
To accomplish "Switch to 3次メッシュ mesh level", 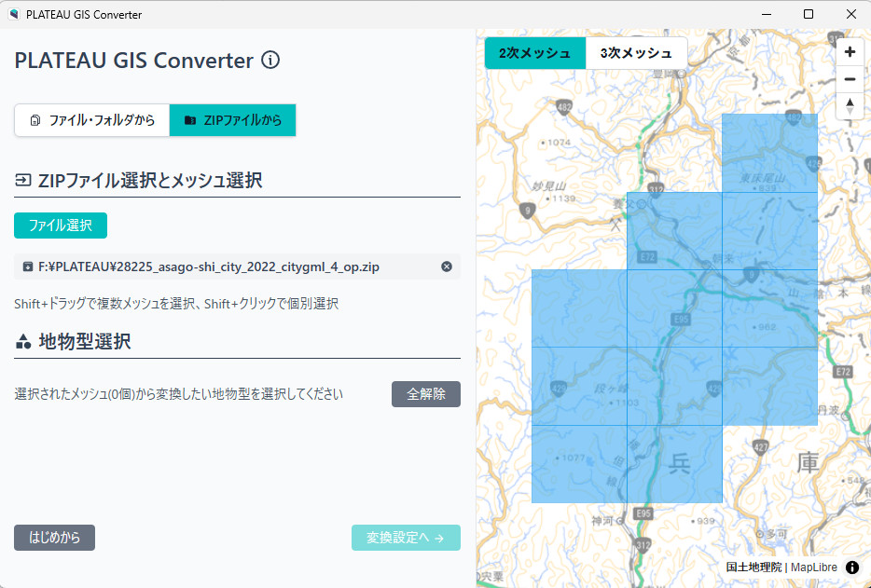I will pos(636,54).
